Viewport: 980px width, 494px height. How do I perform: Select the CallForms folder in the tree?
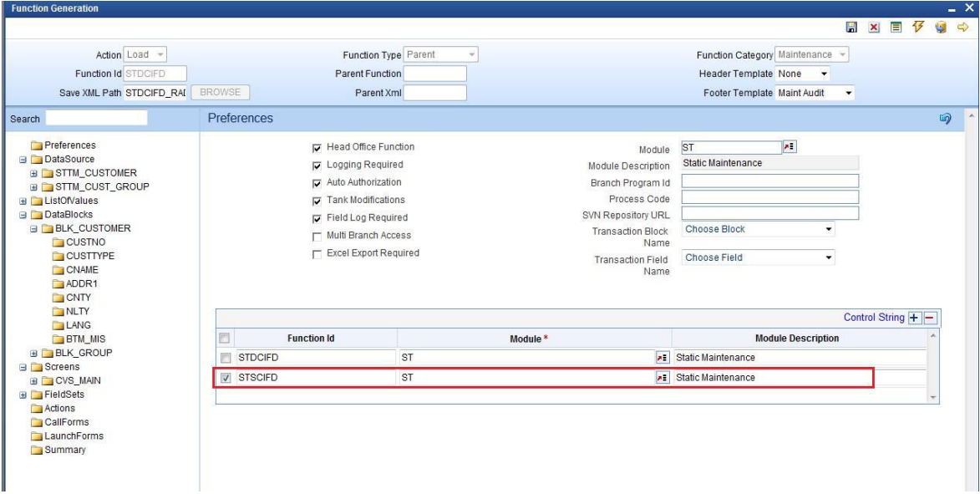pos(60,422)
